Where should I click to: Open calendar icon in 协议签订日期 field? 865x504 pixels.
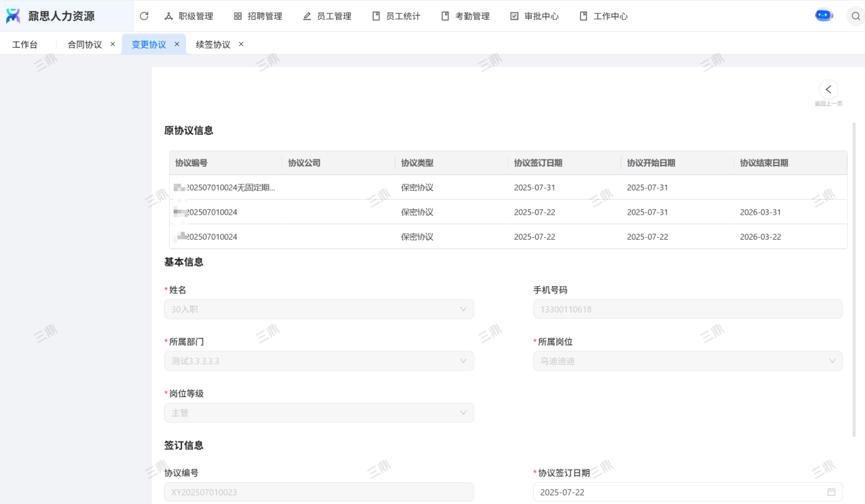pyautogui.click(x=831, y=492)
